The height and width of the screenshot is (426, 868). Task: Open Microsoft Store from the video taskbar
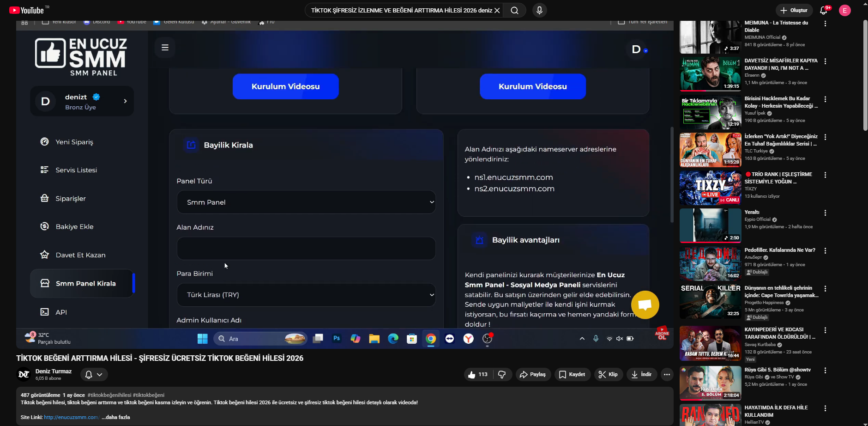point(412,339)
